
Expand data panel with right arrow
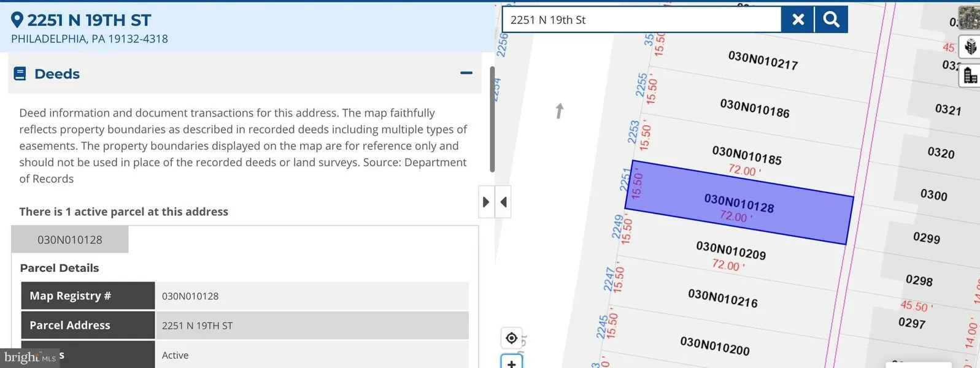(x=486, y=202)
